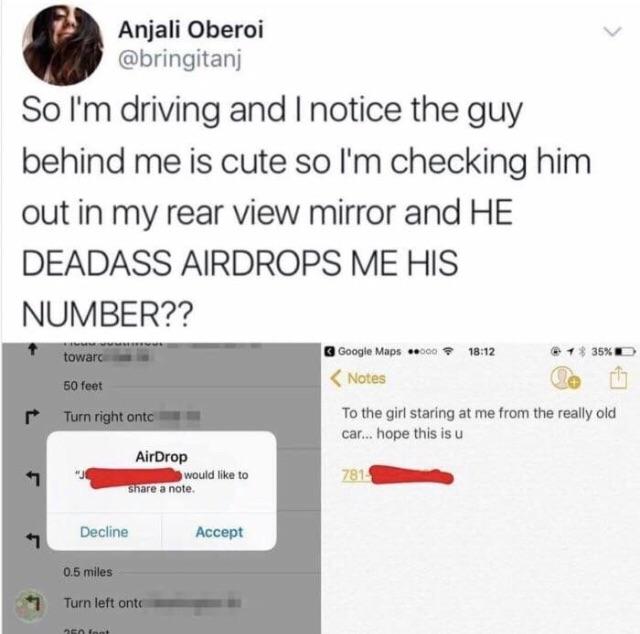Open the @bringitanj handle link
The height and width of the screenshot is (634, 640).
tap(180, 59)
